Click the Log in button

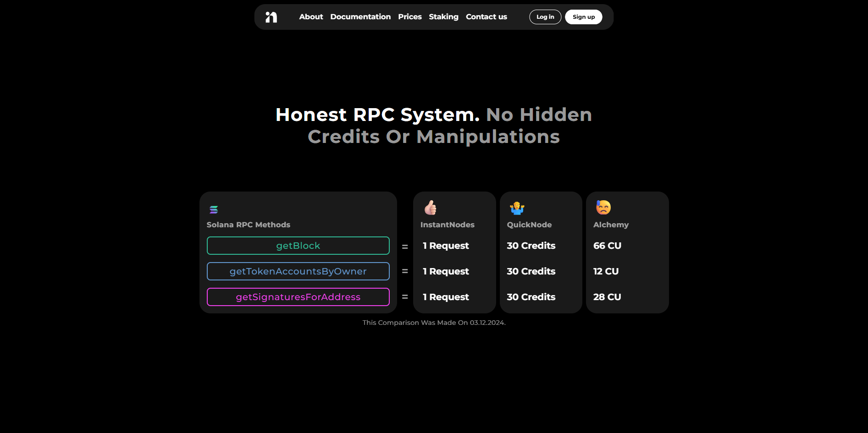tap(545, 16)
